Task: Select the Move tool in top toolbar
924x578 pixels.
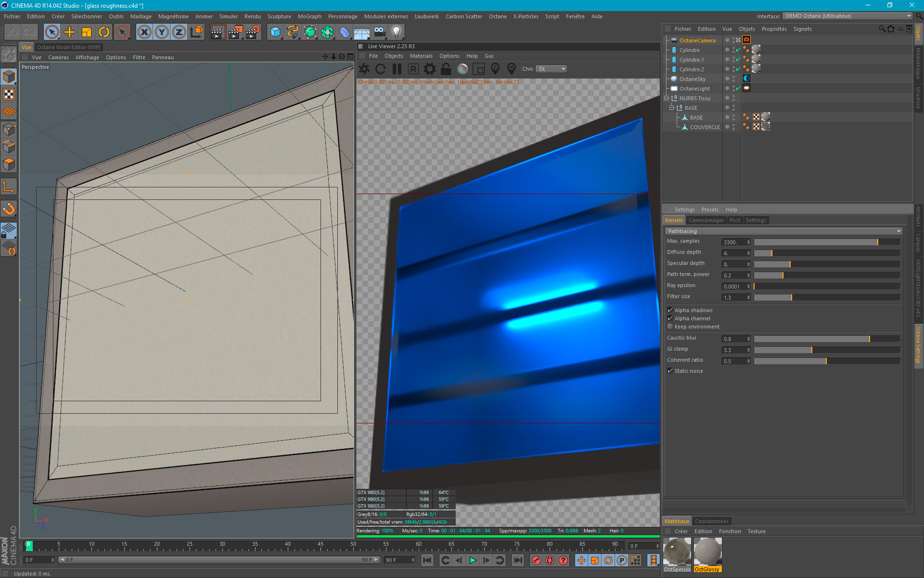Action: click(x=69, y=32)
